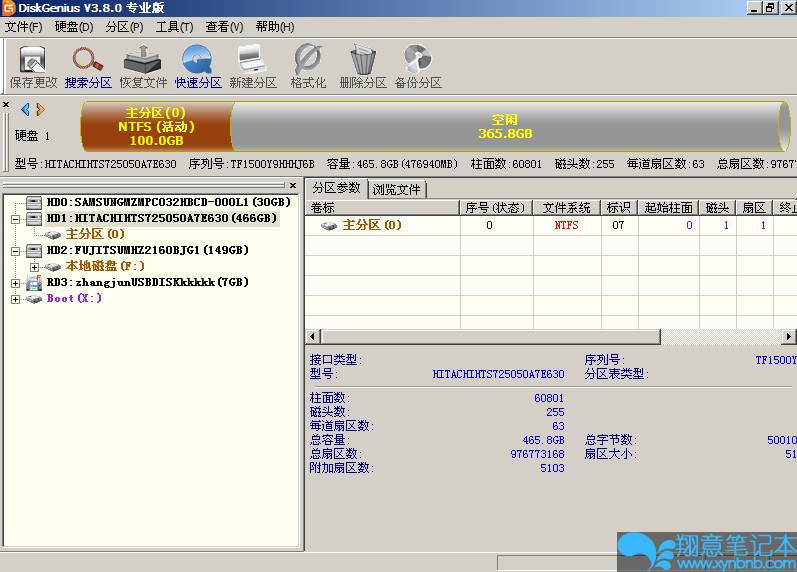Switch to the 分区参数 tab
Screen dimensions: 797x572
336,188
